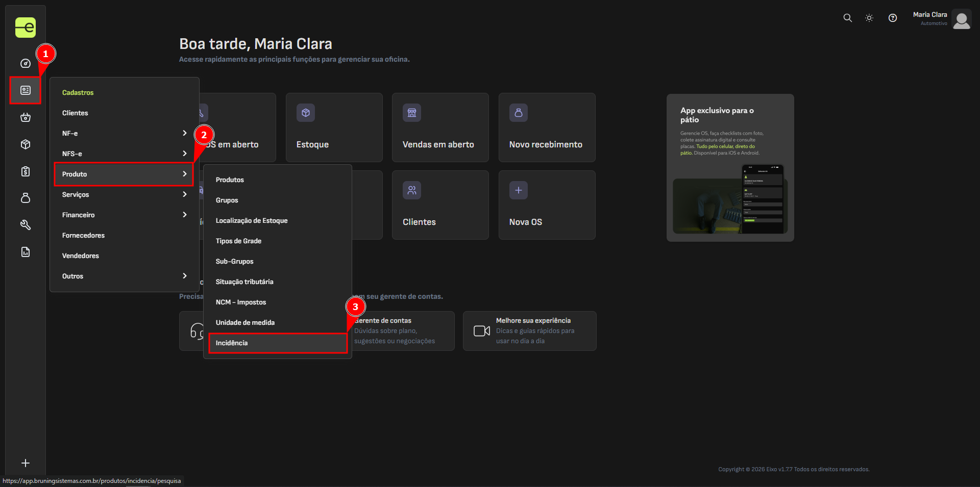This screenshot has height=487, width=980.
Task: Open the Vendas em aberto card
Action: click(x=440, y=127)
